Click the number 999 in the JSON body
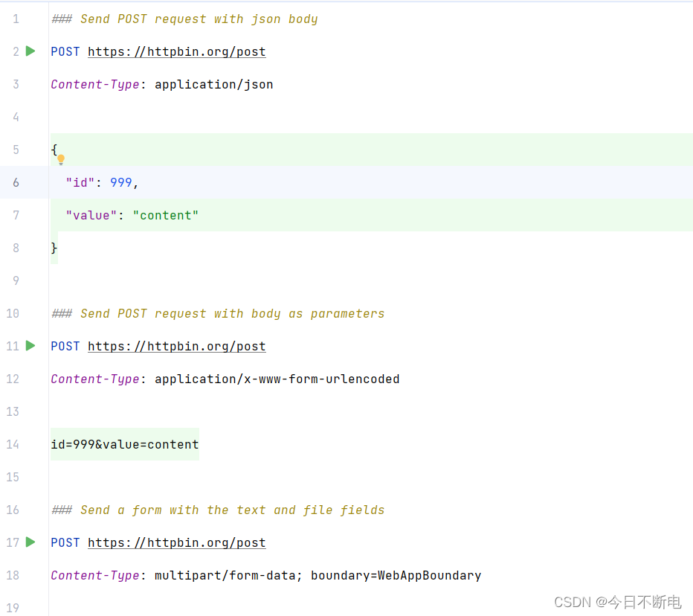Image resolution: width=693 pixels, height=616 pixels. (121, 182)
